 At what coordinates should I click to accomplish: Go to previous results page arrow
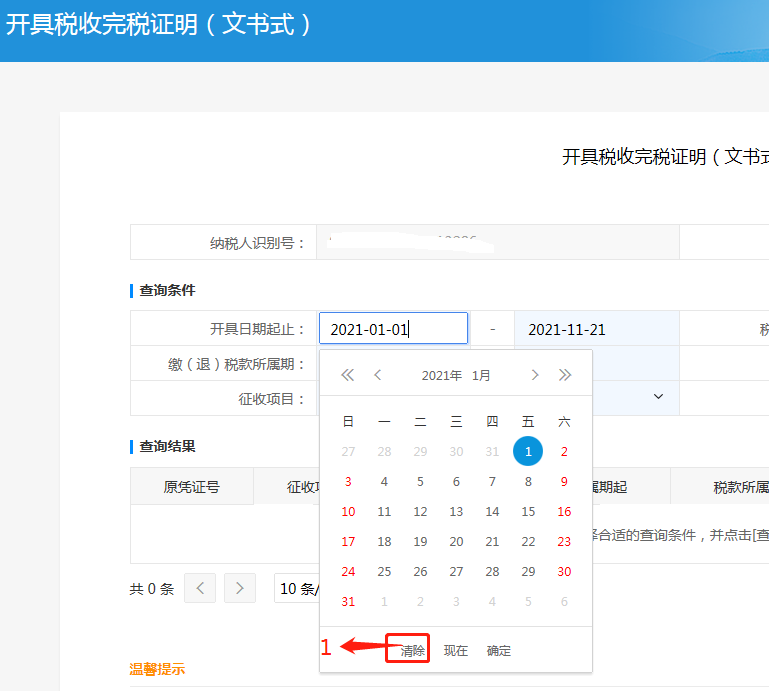click(x=200, y=588)
